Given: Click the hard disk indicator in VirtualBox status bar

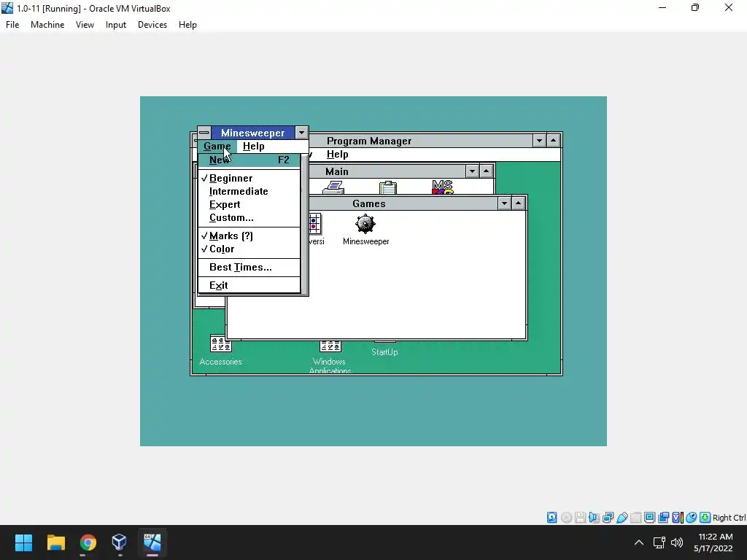Looking at the screenshot, I should tap(551, 518).
